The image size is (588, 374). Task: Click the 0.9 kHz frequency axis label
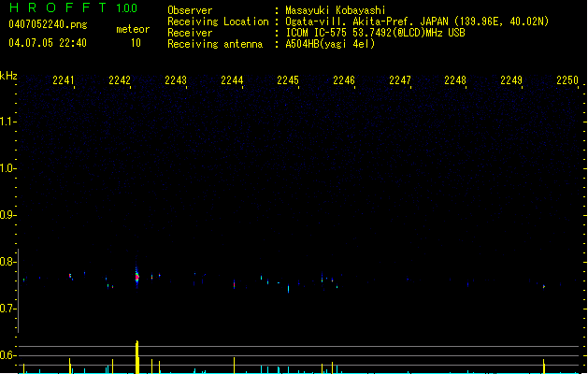click(7, 215)
